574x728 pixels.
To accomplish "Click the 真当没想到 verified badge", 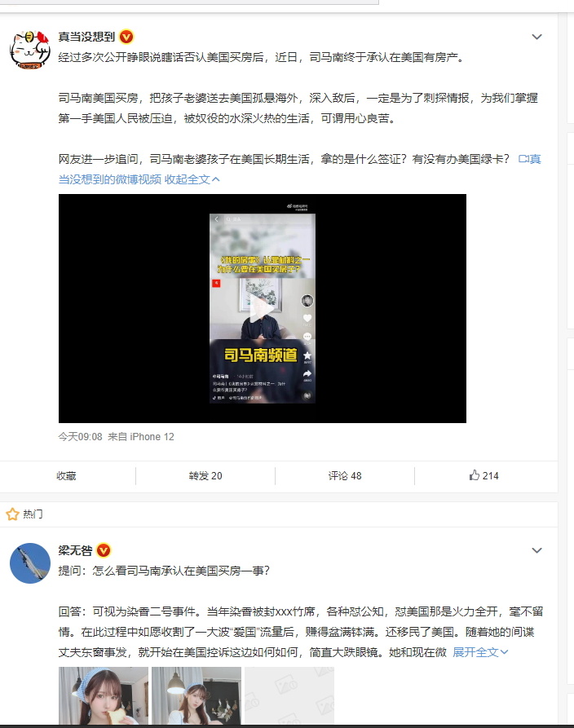I will tap(126, 37).
